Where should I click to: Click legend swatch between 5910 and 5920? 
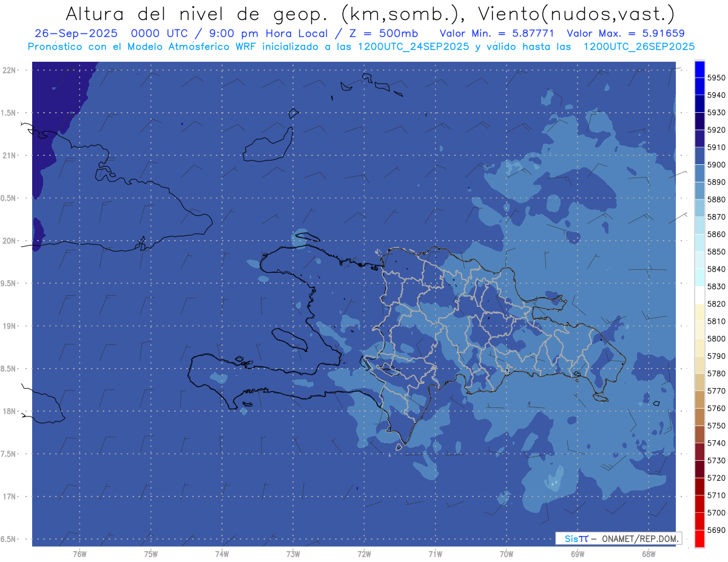point(699,139)
